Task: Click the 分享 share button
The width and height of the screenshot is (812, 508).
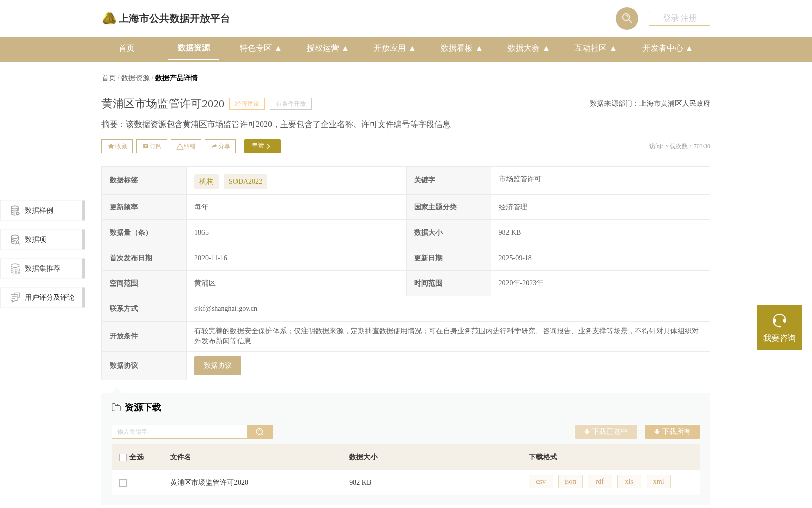Action: [x=220, y=146]
